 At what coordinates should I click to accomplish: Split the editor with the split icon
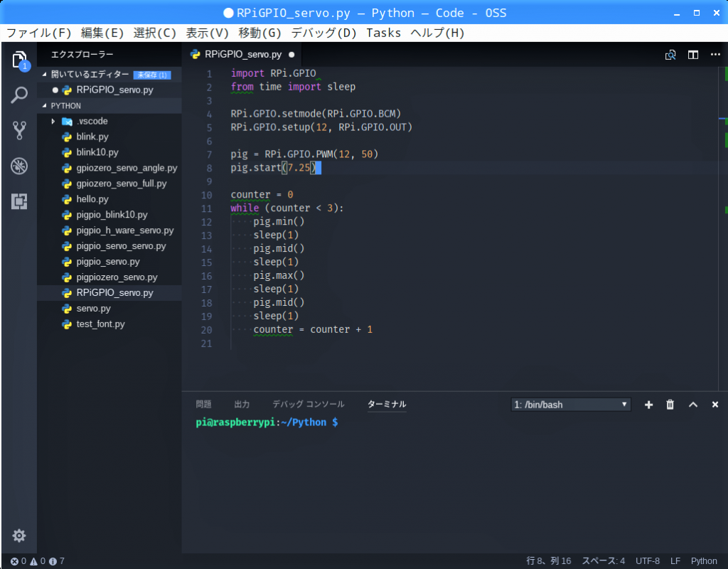693,55
